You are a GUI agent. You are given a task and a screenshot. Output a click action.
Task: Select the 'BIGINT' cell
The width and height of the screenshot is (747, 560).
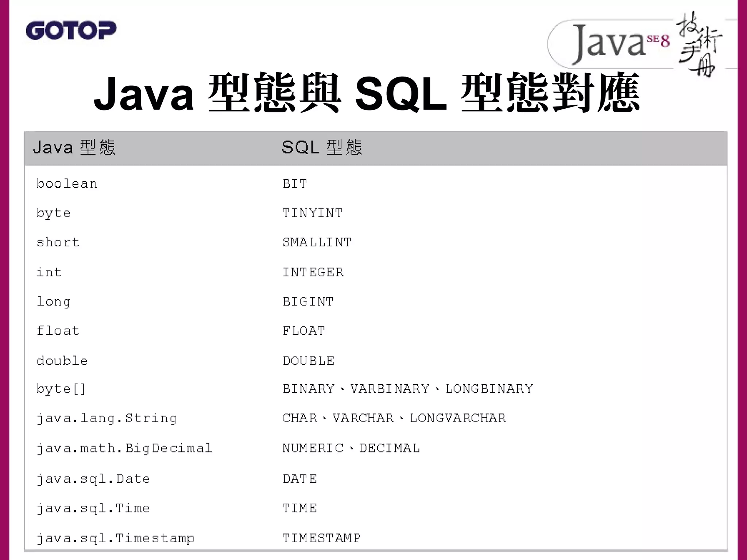[309, 302]
